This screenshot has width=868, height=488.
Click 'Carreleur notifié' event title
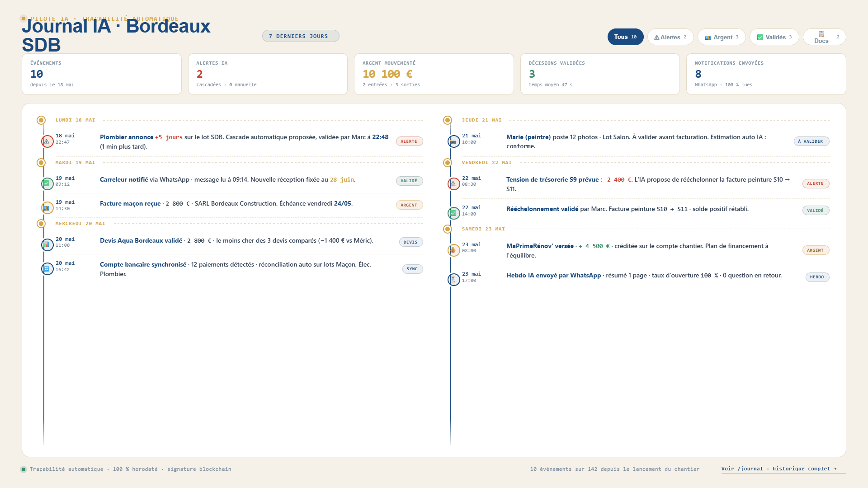click(124, 179)
